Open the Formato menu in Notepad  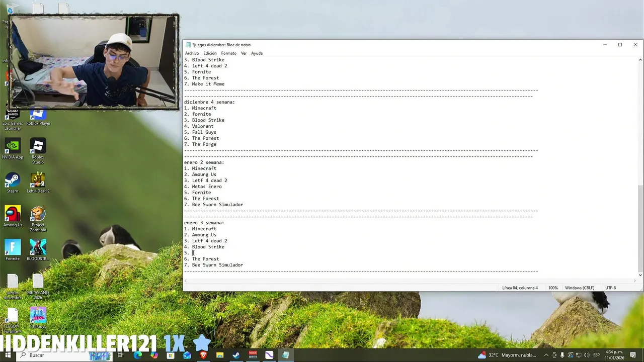[228, 53]
